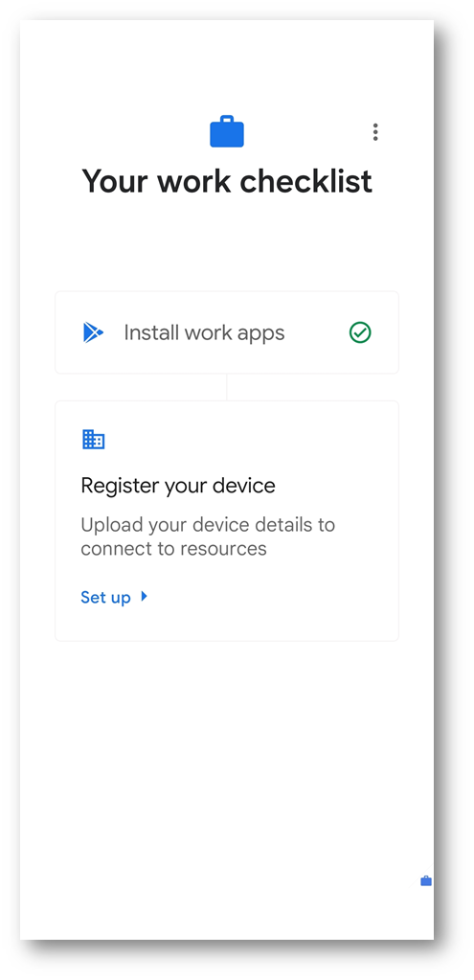Click the Your work checklist title
474x980 pixels.
[x=227, y=181]
